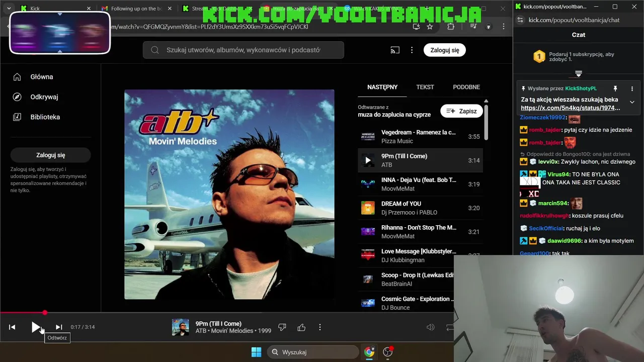This screenshot has width=644, height=362.
Task: Select queue item INNA - Deja Vu
Action: [420, 184]
